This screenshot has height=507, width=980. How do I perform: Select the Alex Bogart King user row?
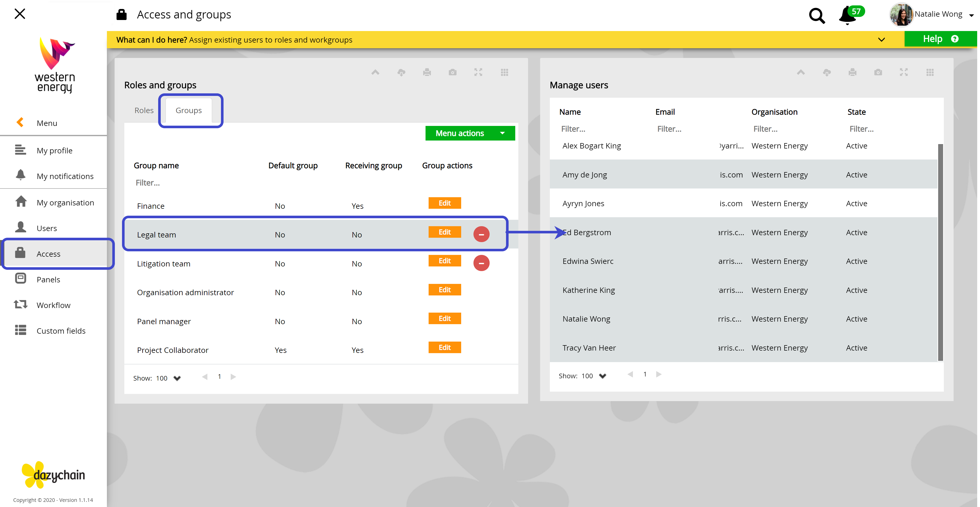click(743, 146)
